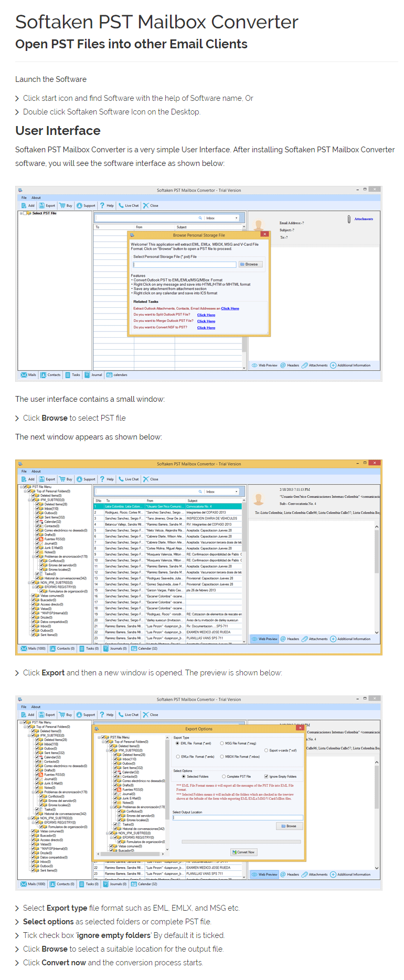Click Buy cart icon in second screenshot
404x980 pixels.
point(62,479)
